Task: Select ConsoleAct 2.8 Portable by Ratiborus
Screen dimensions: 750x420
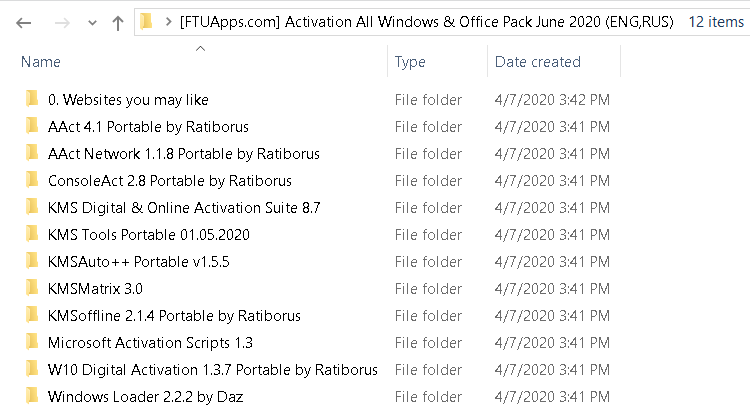Action: pos(169,181)
